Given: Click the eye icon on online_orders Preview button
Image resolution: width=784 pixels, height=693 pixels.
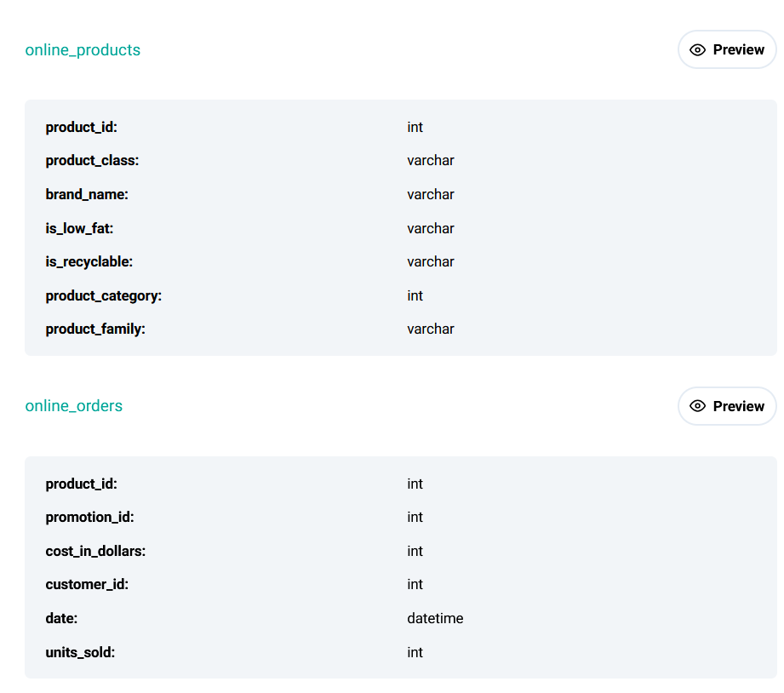Looking at the screenshot, I should (698, 406).
